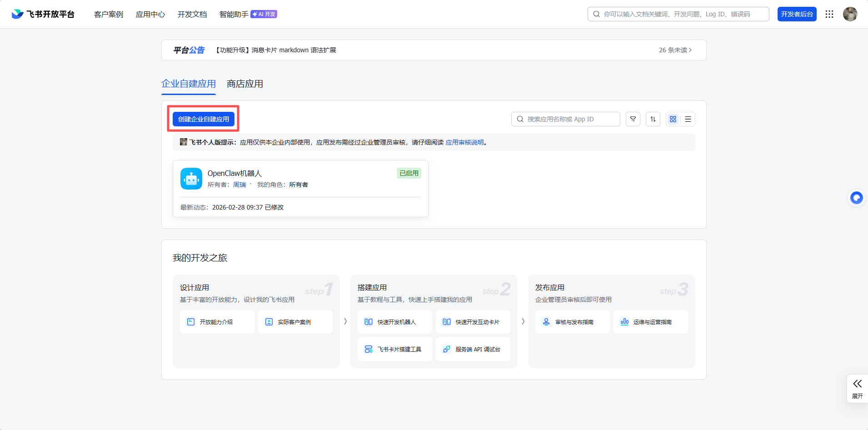Click the 开放能力介绍 icon
The width and height of the screenshot is (868, 430).
191,322
